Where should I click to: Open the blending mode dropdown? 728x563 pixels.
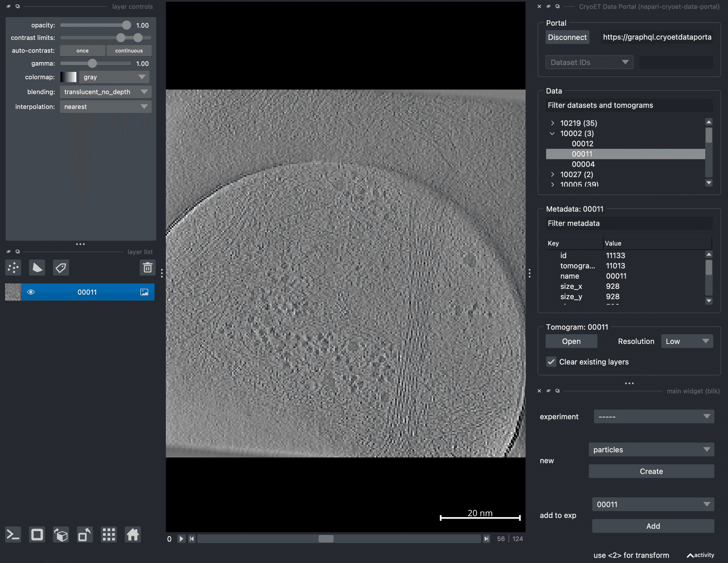click(105, 92)
